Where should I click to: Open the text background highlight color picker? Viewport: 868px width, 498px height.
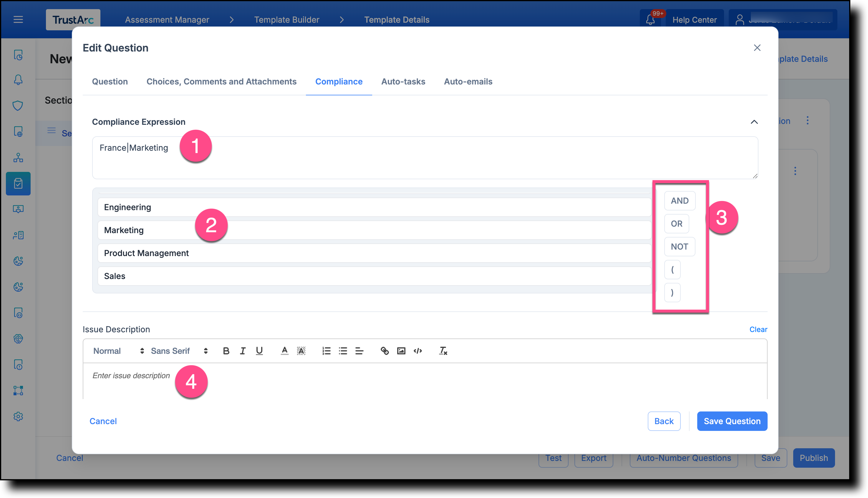[301, 351]
